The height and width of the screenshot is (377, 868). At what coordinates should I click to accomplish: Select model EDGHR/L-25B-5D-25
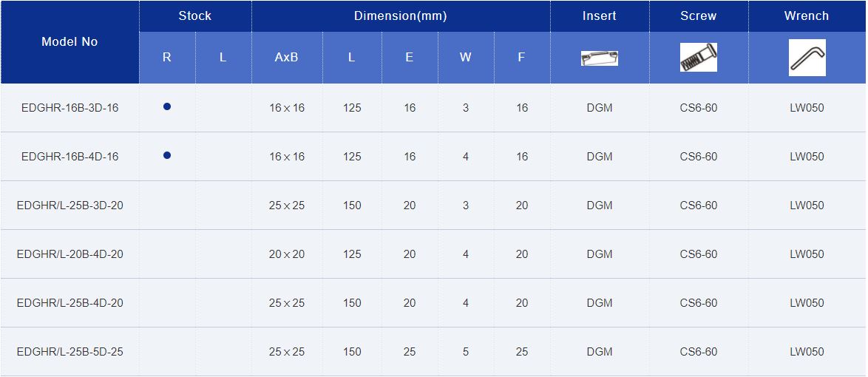click(70, 352)
